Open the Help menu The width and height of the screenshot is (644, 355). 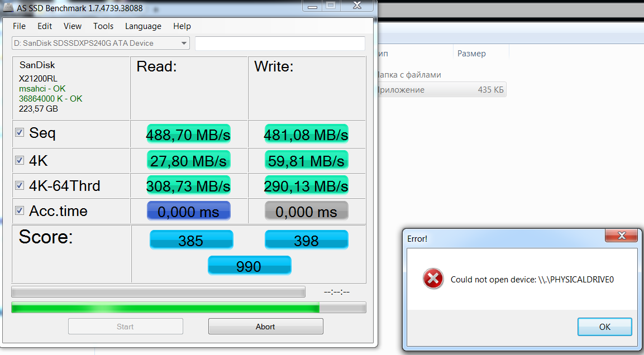(182, 26)
